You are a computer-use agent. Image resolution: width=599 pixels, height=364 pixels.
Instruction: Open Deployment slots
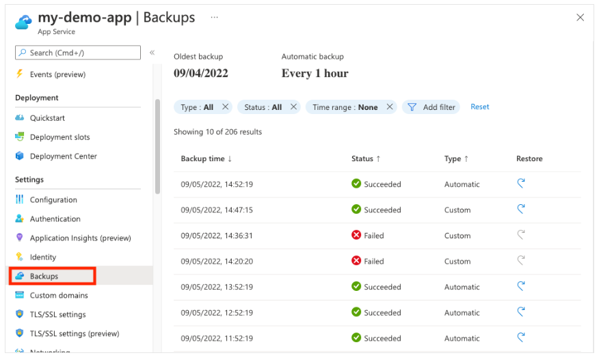point(60,137)
